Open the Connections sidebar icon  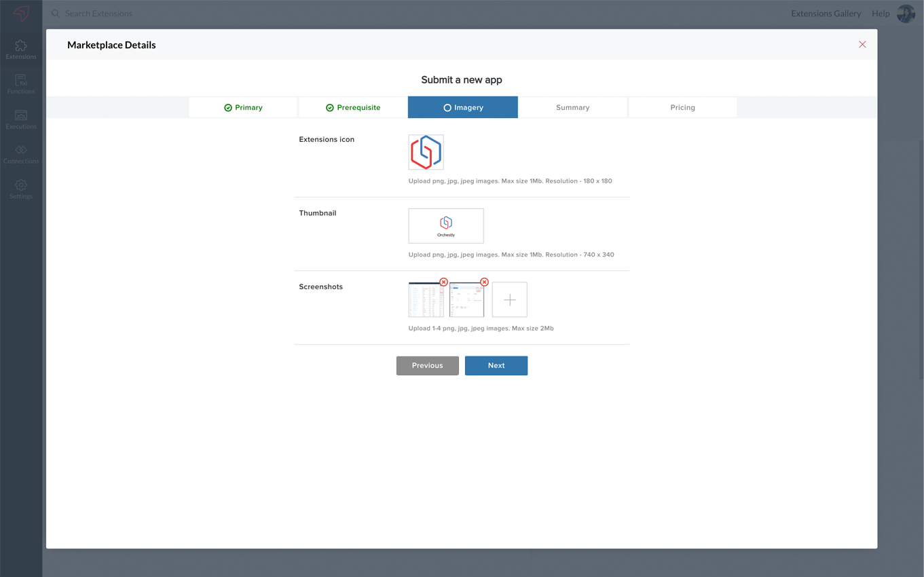click(21, 154)
